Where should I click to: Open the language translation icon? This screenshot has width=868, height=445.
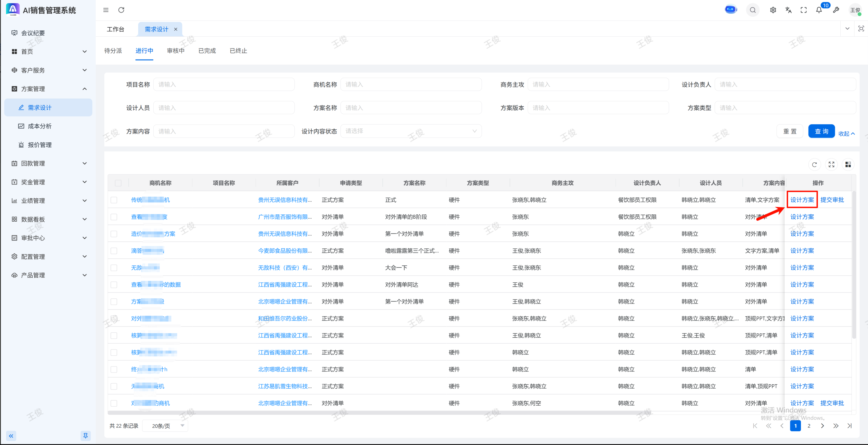click(x=788, y=10)
